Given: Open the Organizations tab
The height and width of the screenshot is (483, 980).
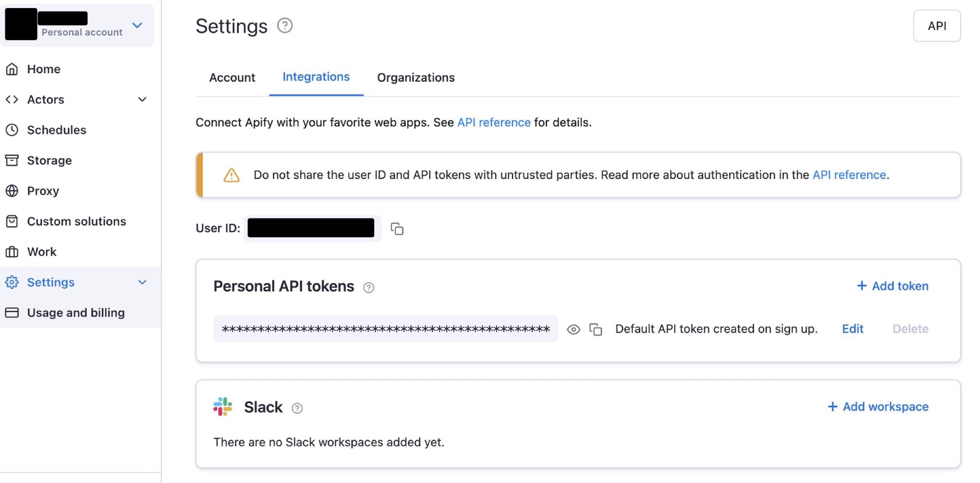Looking at the screenshot, I should coord(416,77).
